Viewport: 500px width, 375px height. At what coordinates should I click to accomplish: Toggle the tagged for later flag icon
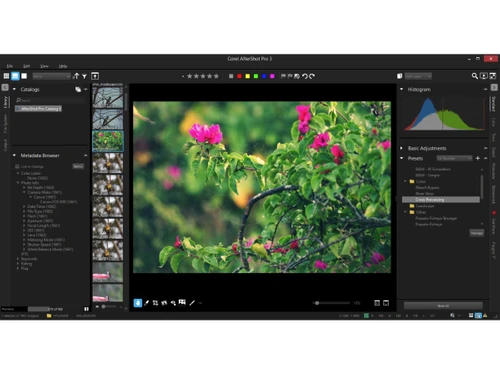297,76
